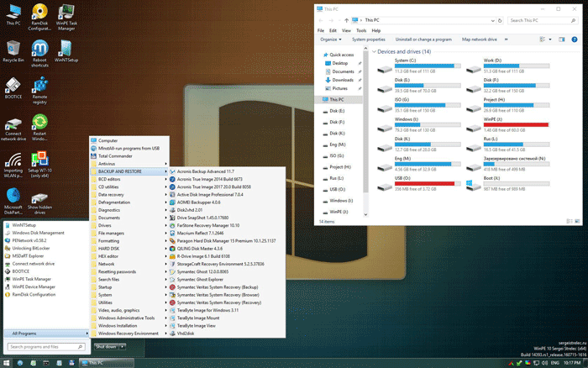Open the Organize dropdown in Explorer
Screen dimensions: 588x368
(330, 39)
